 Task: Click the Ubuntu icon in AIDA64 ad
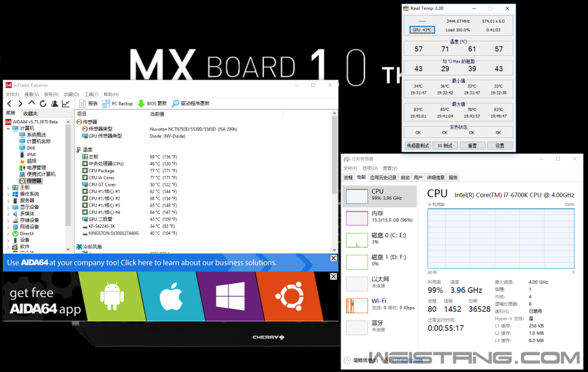click(x=290, y=296)
